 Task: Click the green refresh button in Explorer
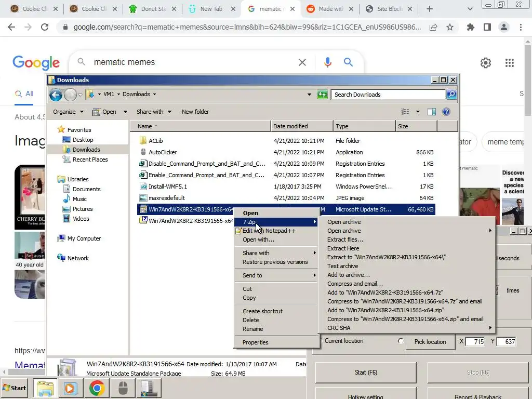(322, 95)
